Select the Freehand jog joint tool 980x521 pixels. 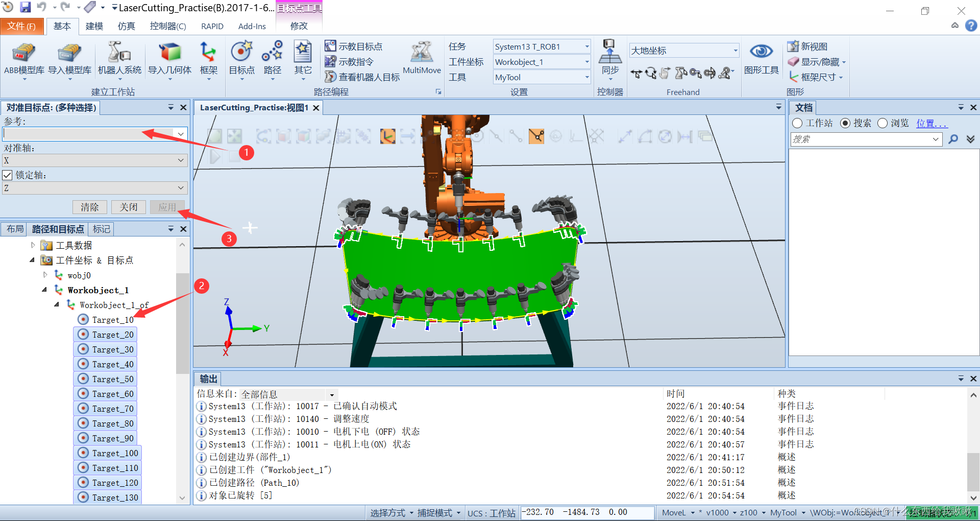[680, 74]
